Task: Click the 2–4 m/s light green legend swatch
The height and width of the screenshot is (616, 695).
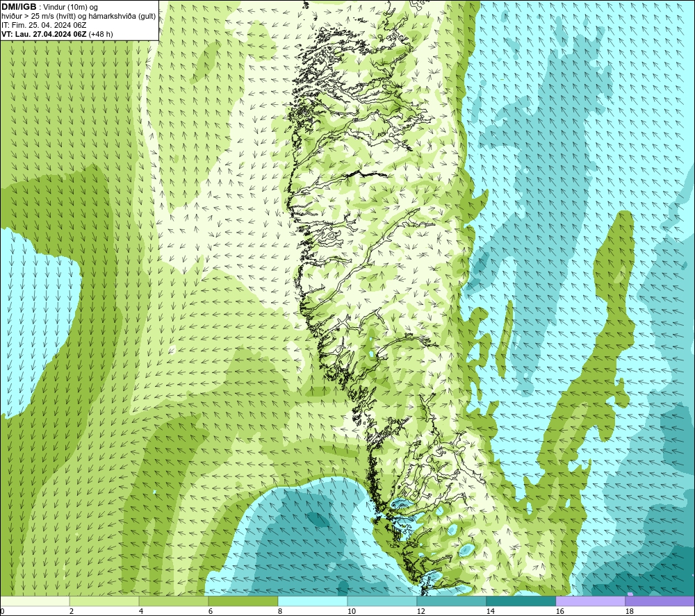Action: 104,601
